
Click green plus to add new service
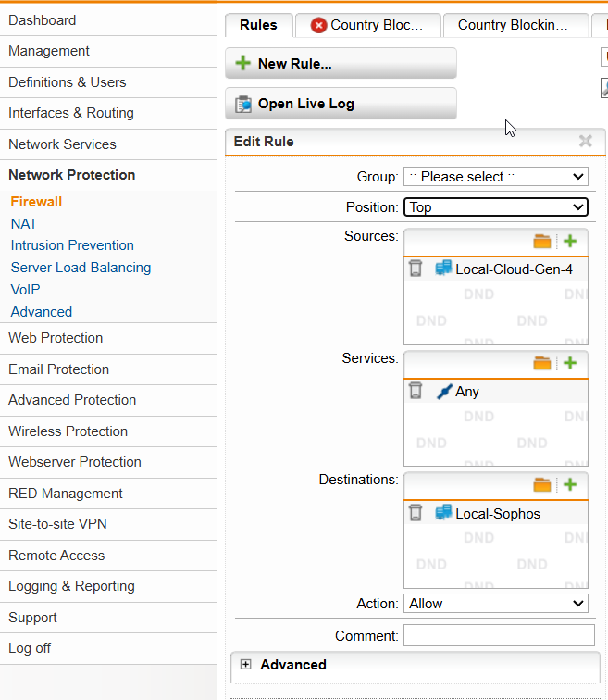pos(570,363)
